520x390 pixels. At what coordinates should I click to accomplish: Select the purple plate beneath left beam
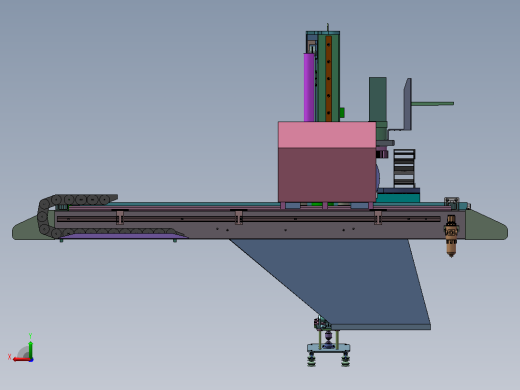pyautogui.click(x=123, y=236)
